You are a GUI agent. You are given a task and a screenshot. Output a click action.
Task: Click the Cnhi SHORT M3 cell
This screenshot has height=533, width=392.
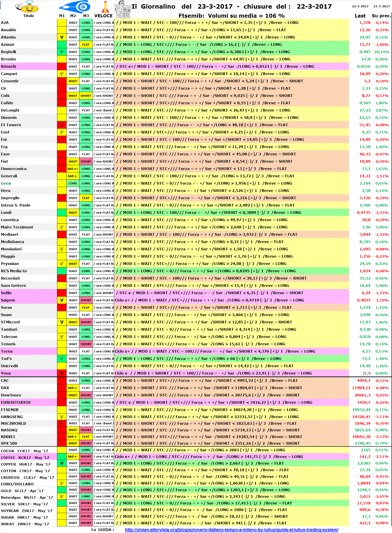(86, 96)
